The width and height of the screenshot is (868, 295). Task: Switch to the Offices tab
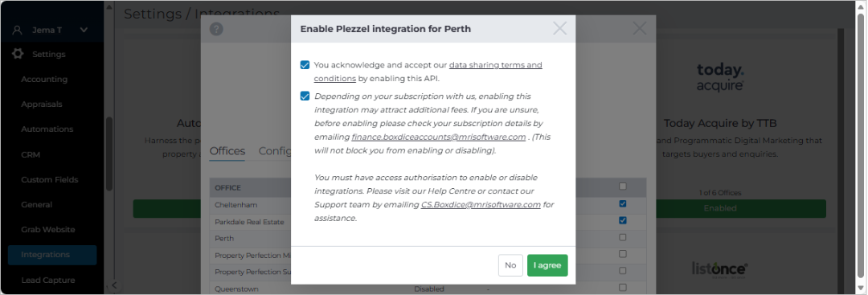227,151
